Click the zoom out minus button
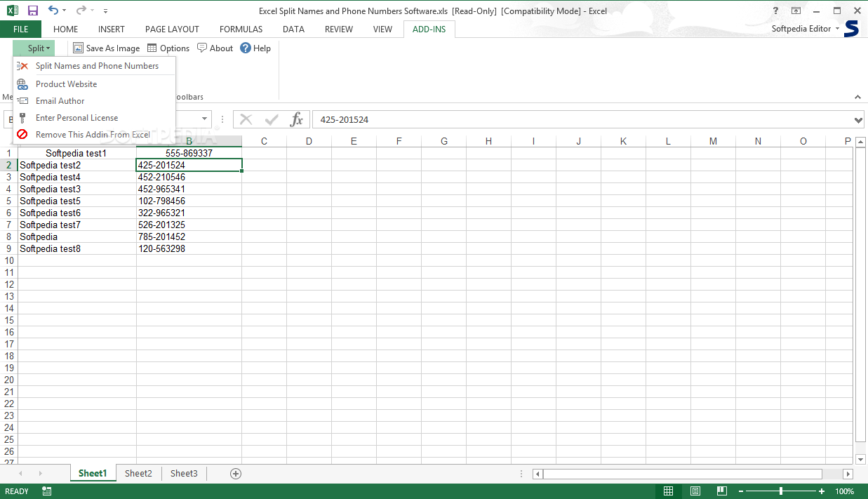This screenshot has width=868, height=499. (x=740, y=491)
